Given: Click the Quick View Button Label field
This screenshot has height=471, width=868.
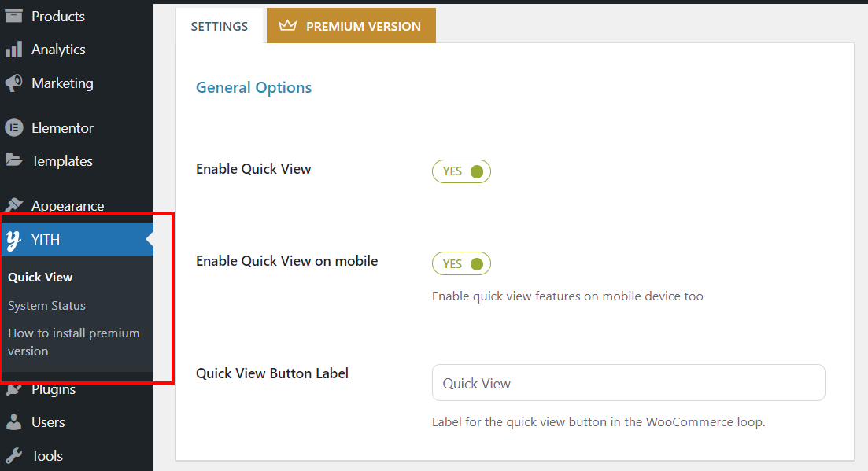Looking at the screenshot, I should tap(628, 383).
